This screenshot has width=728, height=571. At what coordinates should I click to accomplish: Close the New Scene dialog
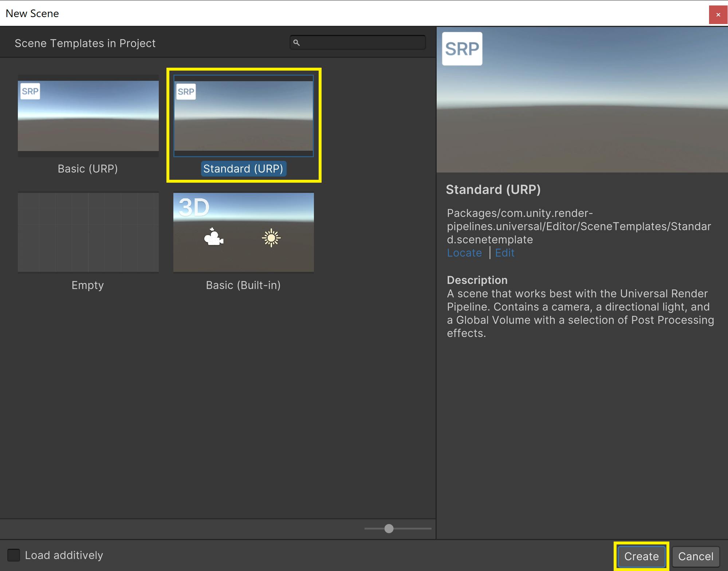[x=718, y=14]
